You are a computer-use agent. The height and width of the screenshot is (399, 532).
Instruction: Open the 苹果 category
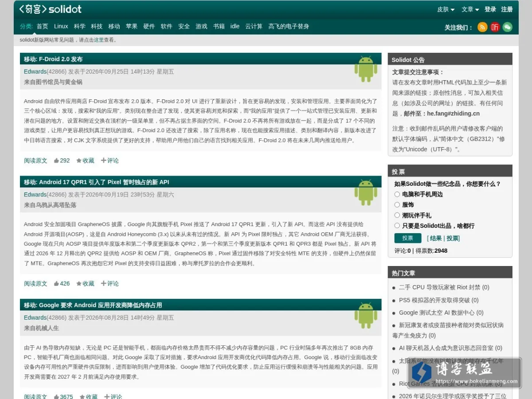tap(132, 26)
